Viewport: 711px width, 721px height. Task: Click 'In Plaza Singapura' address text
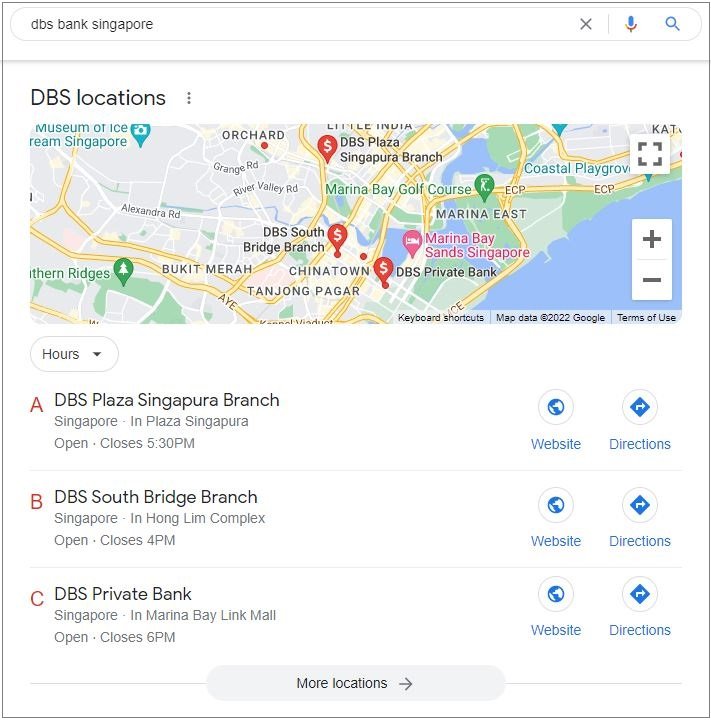[189, 421]
